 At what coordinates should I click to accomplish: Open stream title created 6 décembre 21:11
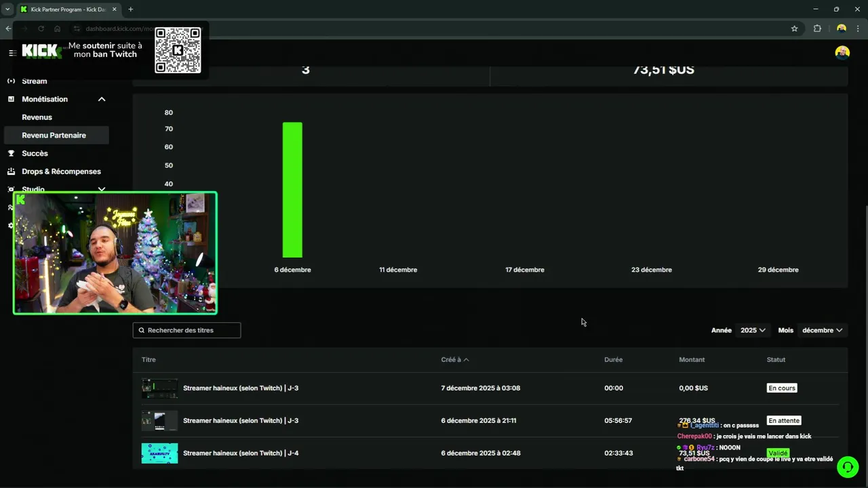click(x=241, y=421)
